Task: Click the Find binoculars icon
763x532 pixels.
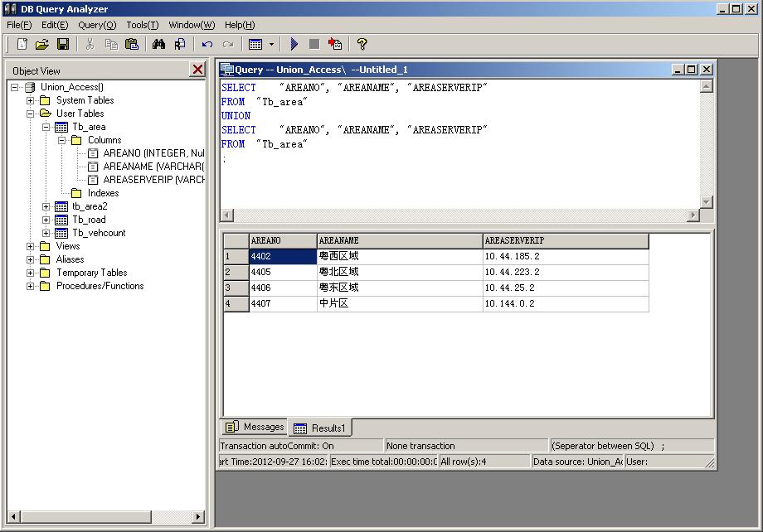Action: coord(159,44)
